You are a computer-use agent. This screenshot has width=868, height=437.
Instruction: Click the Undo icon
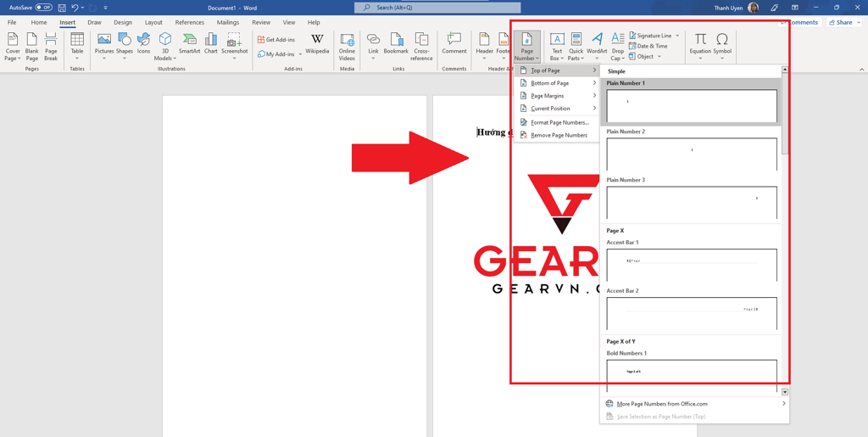(x=75, y=8)
